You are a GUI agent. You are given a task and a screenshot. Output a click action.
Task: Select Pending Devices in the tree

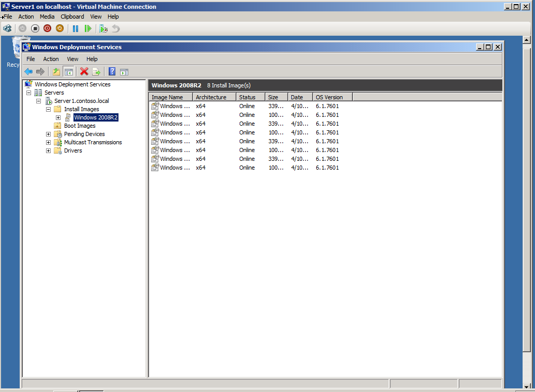tap(84, 134)
